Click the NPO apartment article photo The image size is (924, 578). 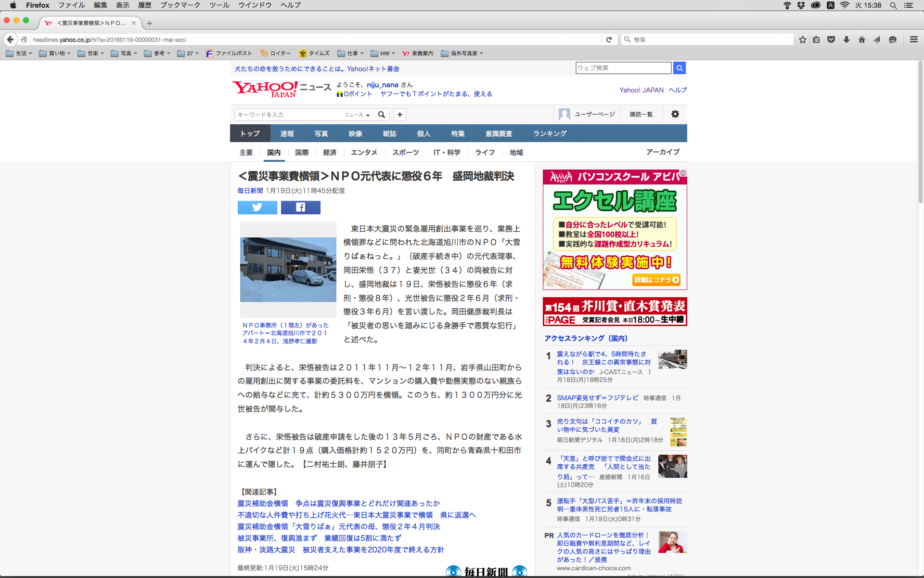[x=288, y=269]
